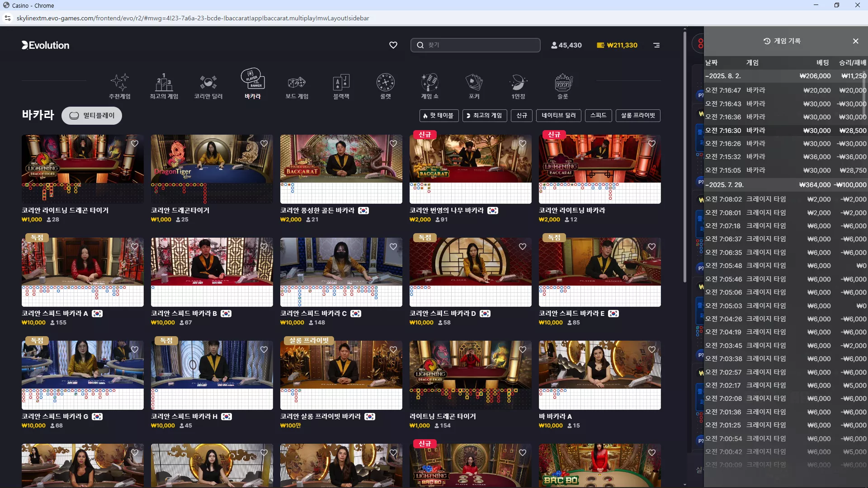Click the lobby vertical scrollbar

click(685, 156)
